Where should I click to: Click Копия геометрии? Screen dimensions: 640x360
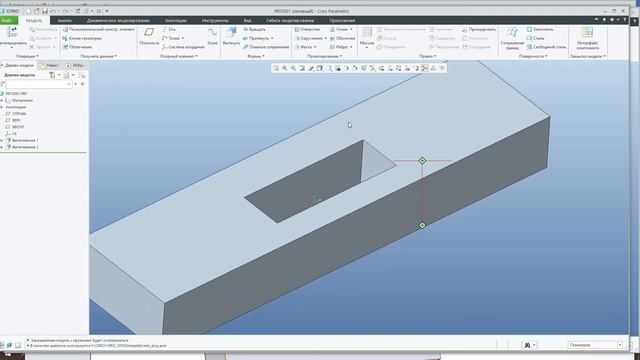[82, 38]
